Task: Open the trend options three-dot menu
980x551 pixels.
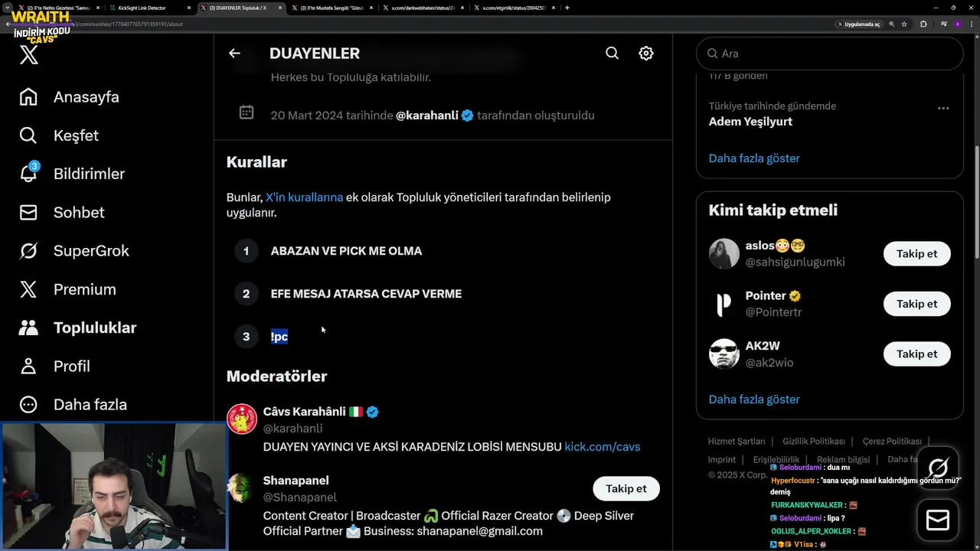Action: 943,108
